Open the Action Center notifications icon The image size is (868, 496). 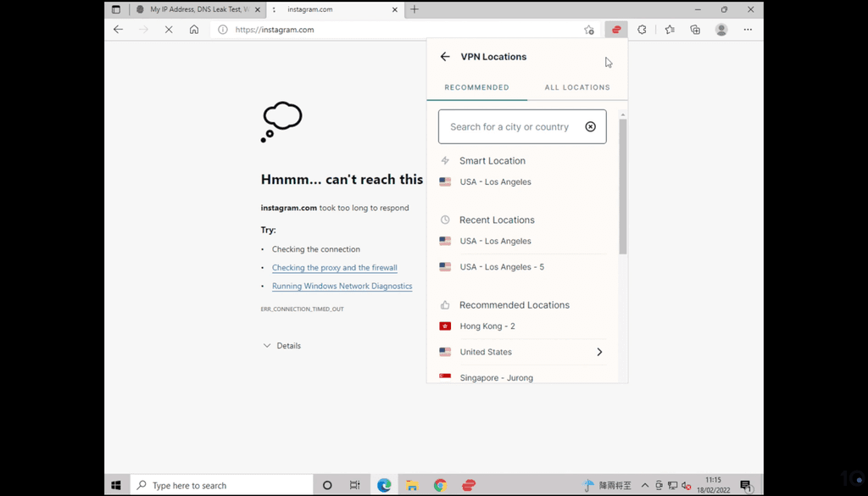746,486
